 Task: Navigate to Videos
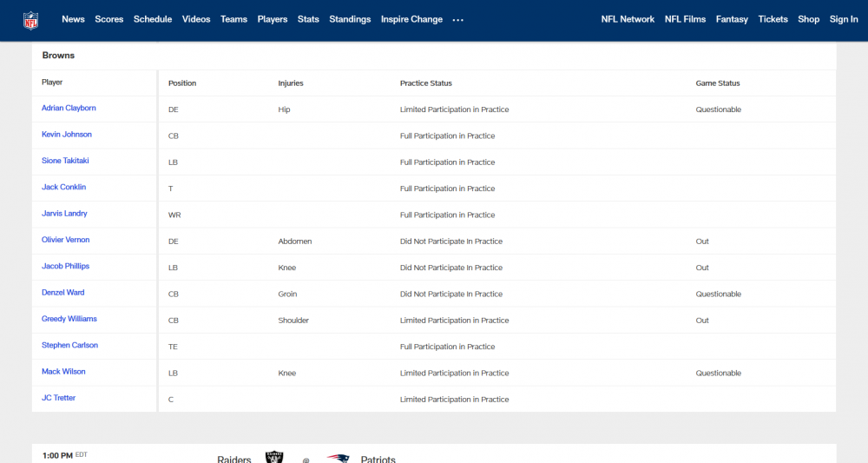tap(196, 19)
